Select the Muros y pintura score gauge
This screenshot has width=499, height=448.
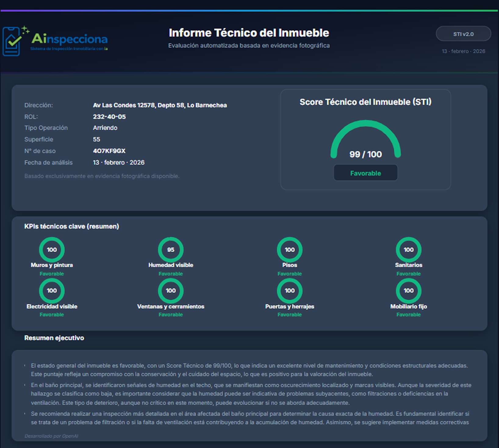point(52,250)
